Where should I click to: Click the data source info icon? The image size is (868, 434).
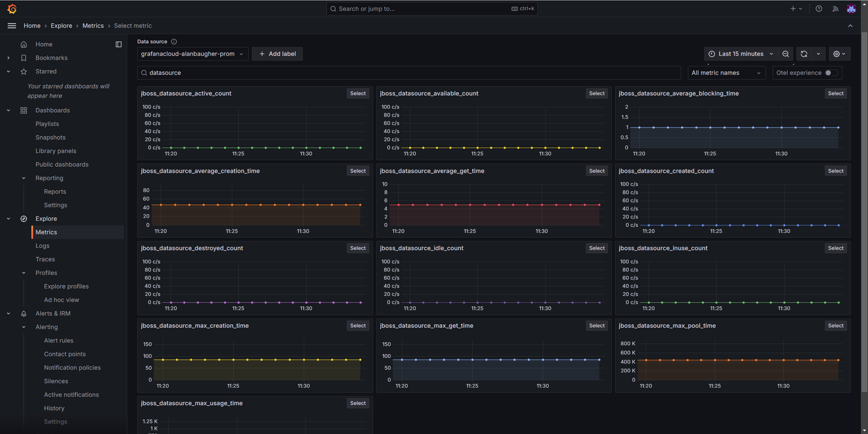click(x=174, y=42)
